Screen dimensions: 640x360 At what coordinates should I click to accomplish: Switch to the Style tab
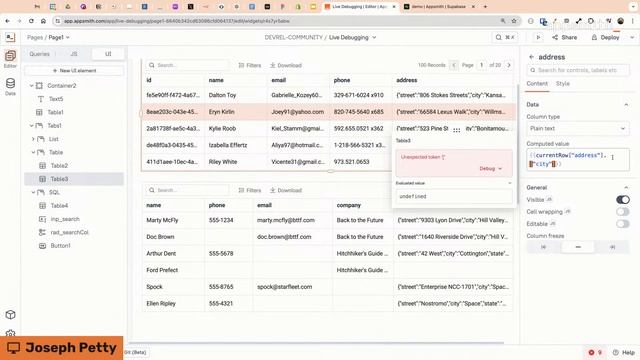562,84
